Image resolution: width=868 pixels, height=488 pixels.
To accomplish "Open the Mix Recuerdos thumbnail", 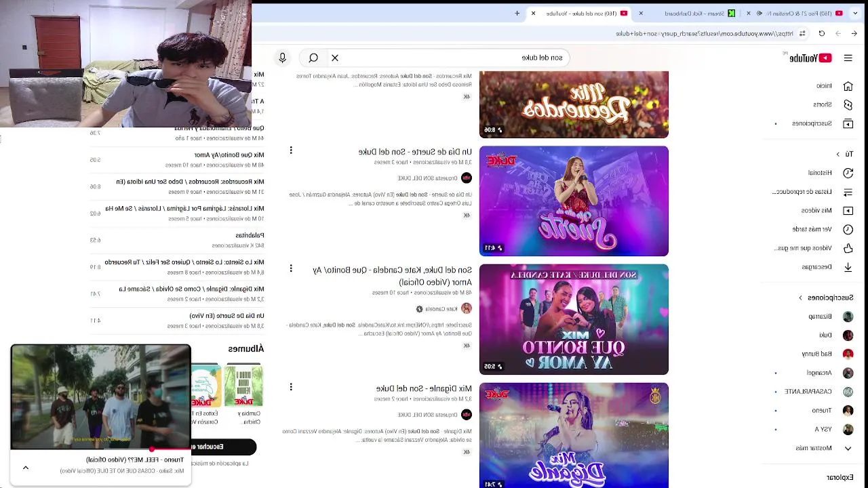I will tap(574, 104).
